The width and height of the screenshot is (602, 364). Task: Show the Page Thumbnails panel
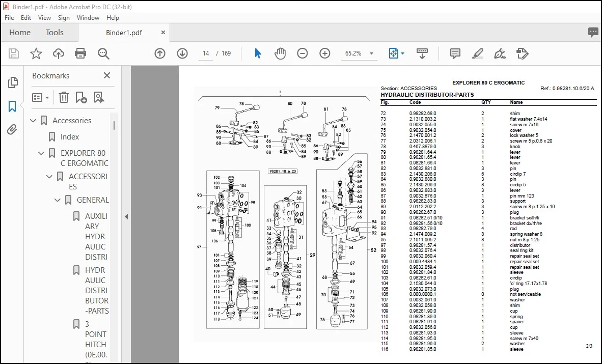pos(13,82)
